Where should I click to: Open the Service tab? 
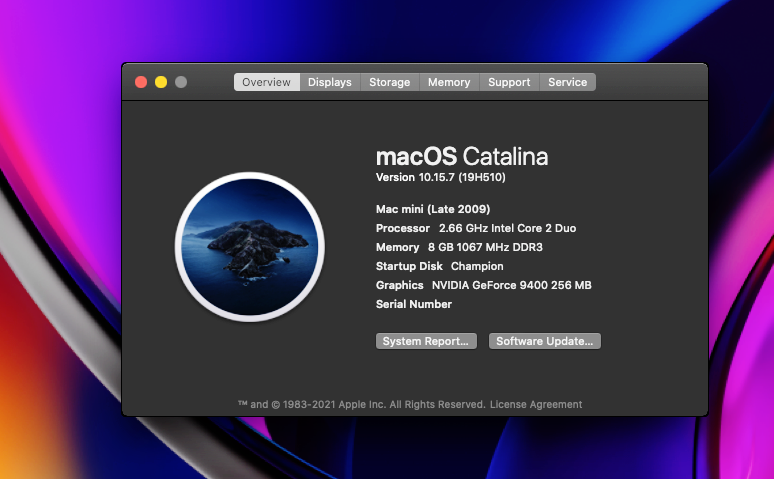(x=568, y=82)
